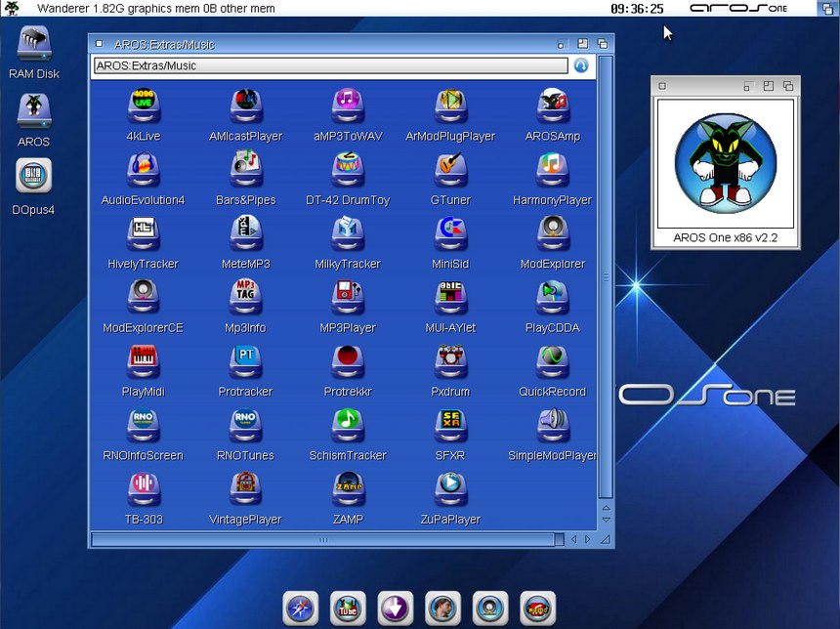Image resolution: width=840 pixels, height=629 pixels.
Task: Open the DOpus4 desktop icon
Action: click(34, 178)
